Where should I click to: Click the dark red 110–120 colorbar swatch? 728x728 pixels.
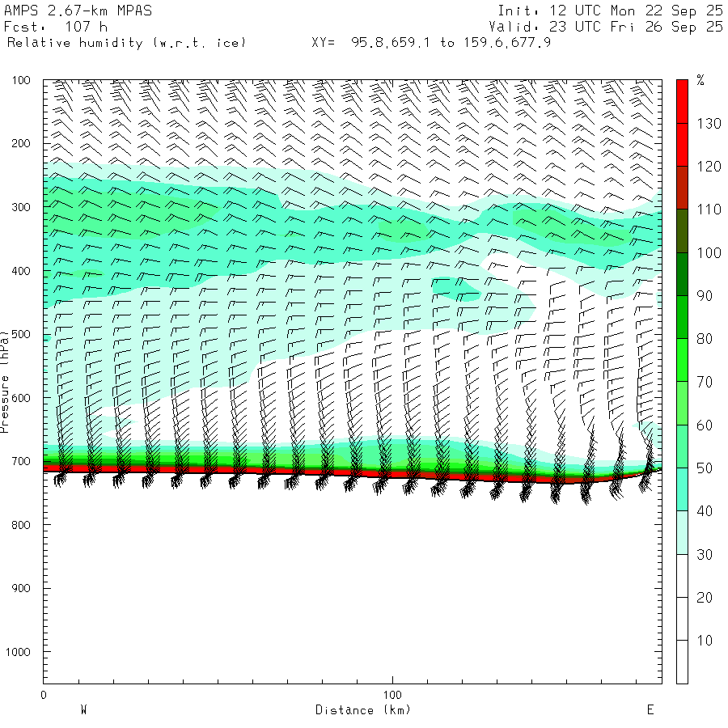[x=682, y=188]
